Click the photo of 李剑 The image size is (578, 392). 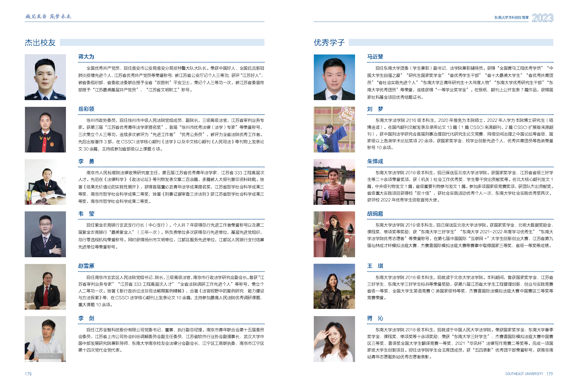point(45,339)
